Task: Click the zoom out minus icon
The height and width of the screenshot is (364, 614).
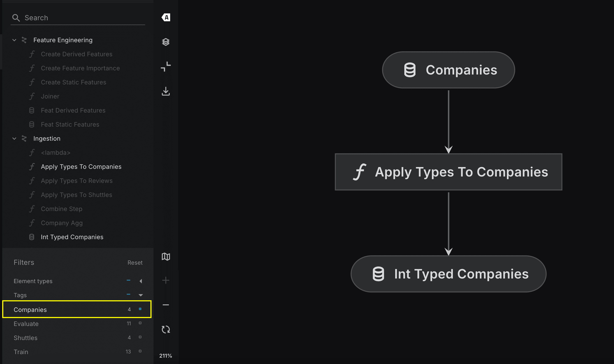Action: (x=166, y=305)
